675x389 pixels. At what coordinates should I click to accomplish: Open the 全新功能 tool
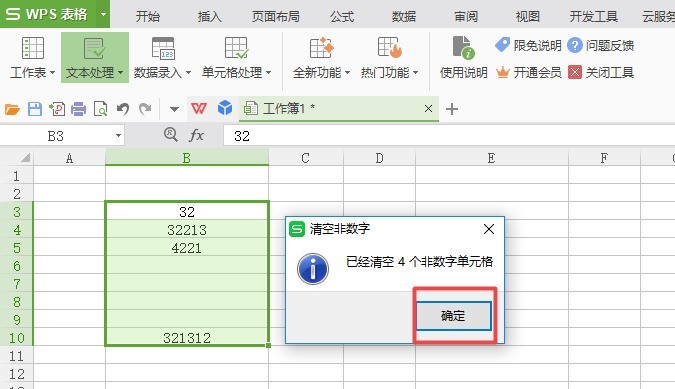pyautogui.click(x=322, y=57)
